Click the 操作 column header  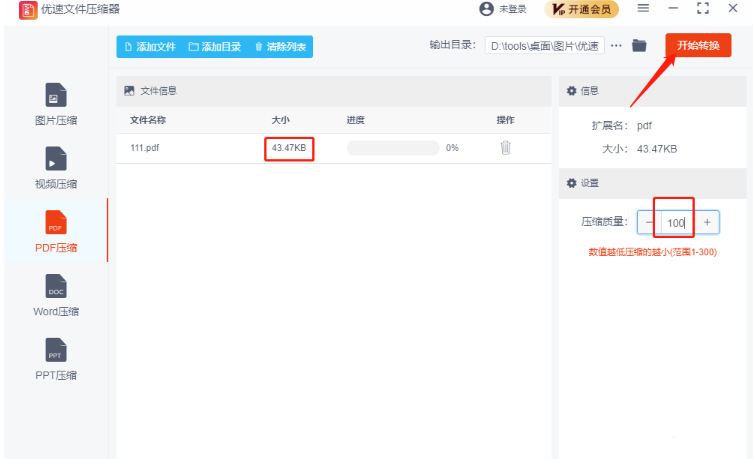pyautogui.click(x=505, y=120)
